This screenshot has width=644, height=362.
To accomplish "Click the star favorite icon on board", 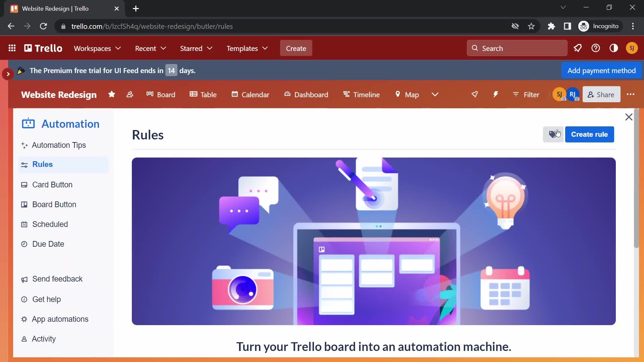I will pos(112,95).
